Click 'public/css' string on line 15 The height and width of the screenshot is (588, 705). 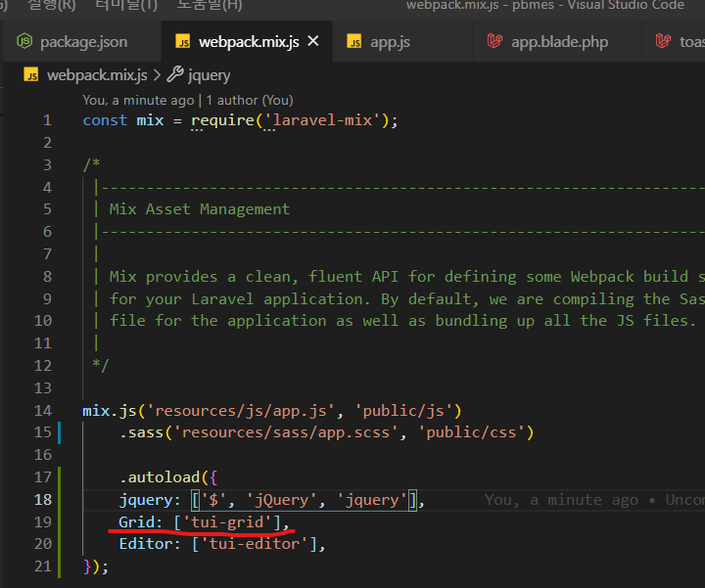[x=471, y=432]
